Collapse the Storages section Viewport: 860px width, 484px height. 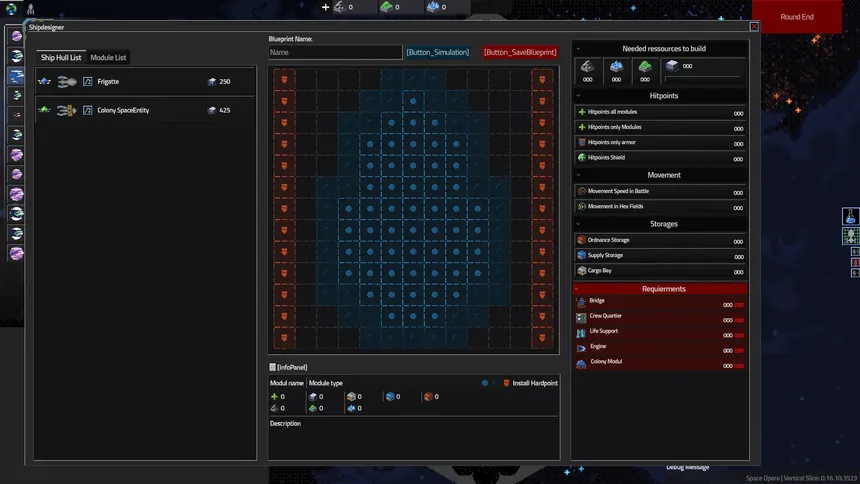coord(578,224)
